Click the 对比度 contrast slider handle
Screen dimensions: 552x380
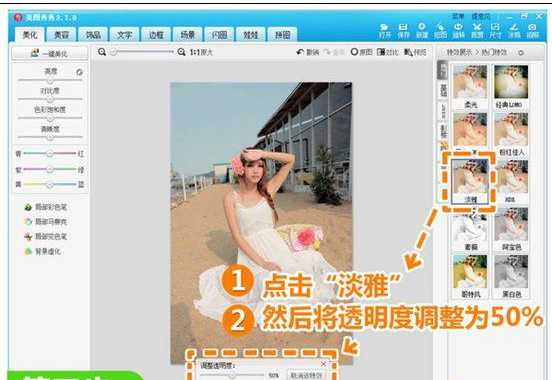tap(50, 99)
